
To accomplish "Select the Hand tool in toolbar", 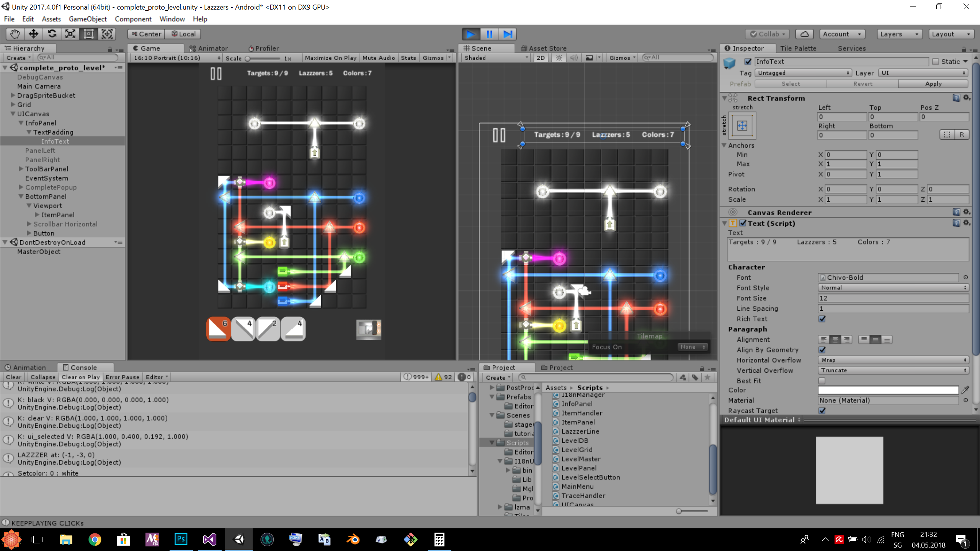I will (x=15, y=34).
